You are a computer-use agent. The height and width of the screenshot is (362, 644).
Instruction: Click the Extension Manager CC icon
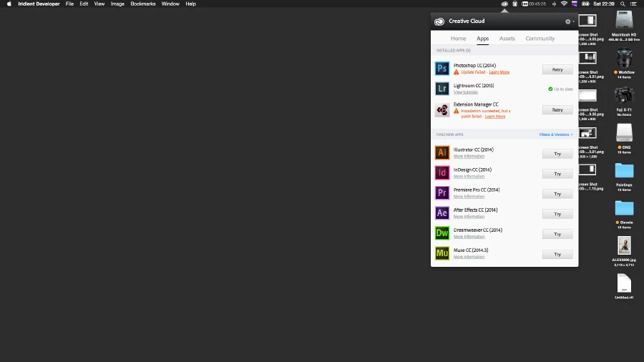coord(442,110)
